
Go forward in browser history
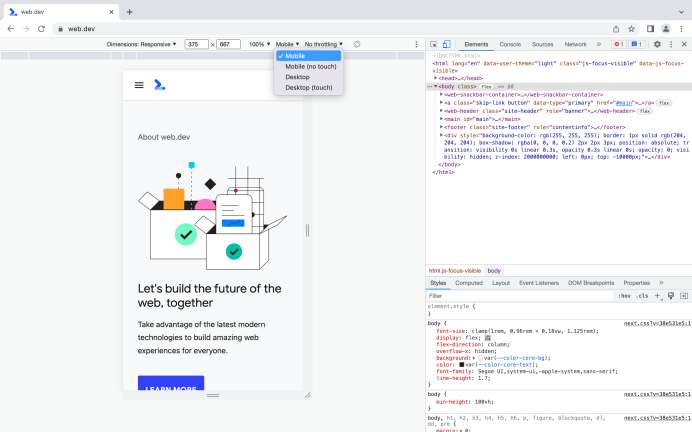point(26,29)
